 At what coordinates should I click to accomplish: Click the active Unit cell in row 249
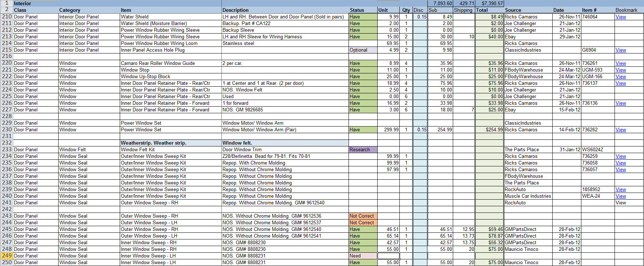point(388,256)
